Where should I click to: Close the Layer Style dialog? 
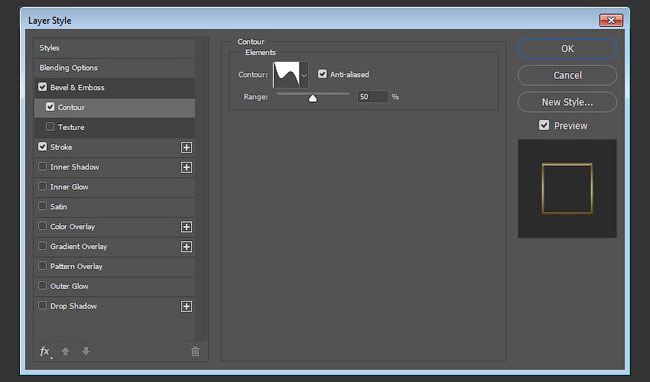point(611,20)
